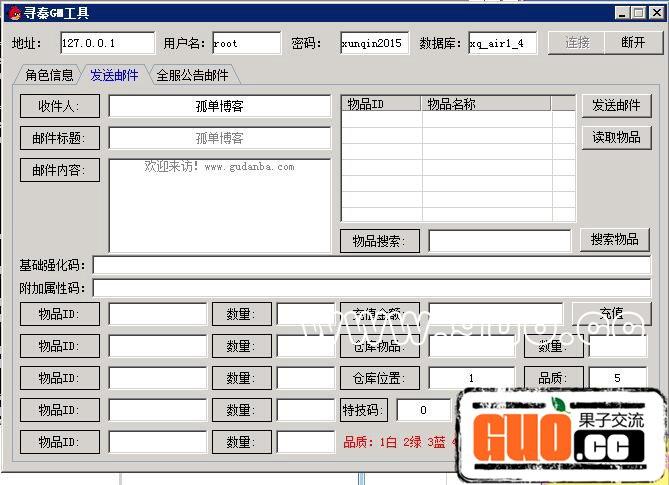Screen dimensions: 669x485
Task: Click the 搜索物品 button
Action: 614,240
